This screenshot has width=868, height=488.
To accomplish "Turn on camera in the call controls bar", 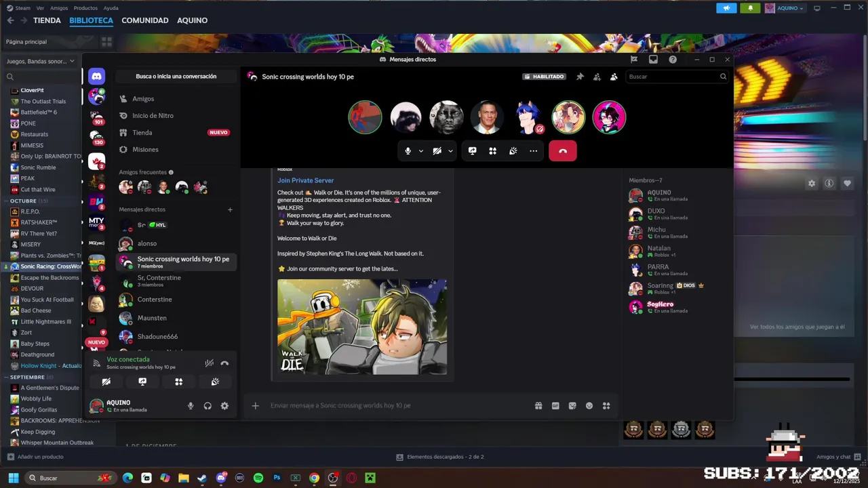I will pos(437,151).
